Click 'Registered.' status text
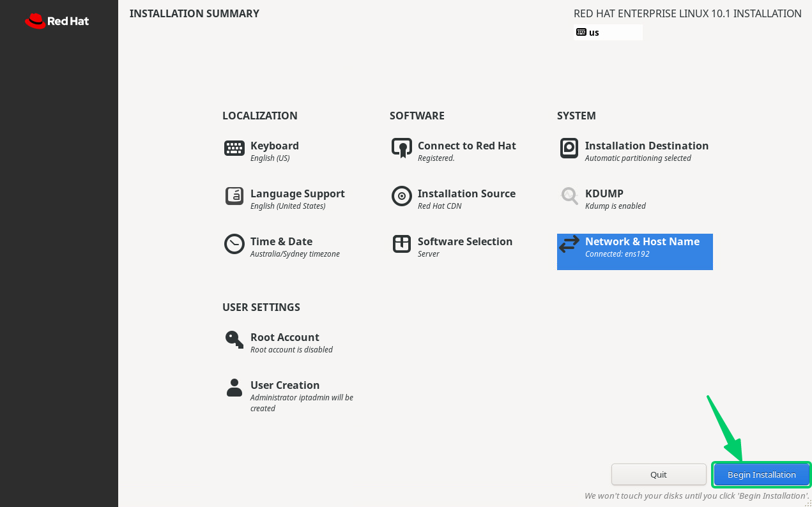The image size is (812, 507). click(x=436, y=158)
